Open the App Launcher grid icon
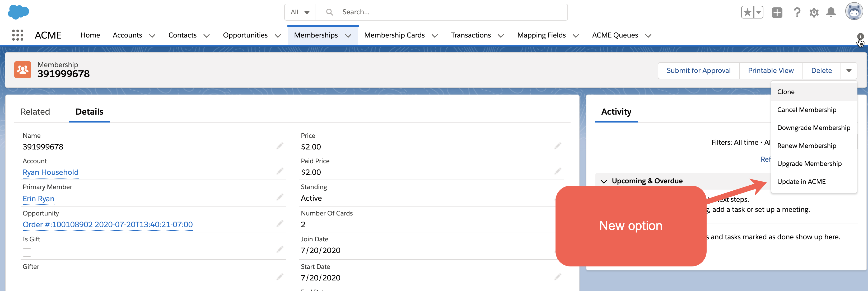 (x=17, y=35)
